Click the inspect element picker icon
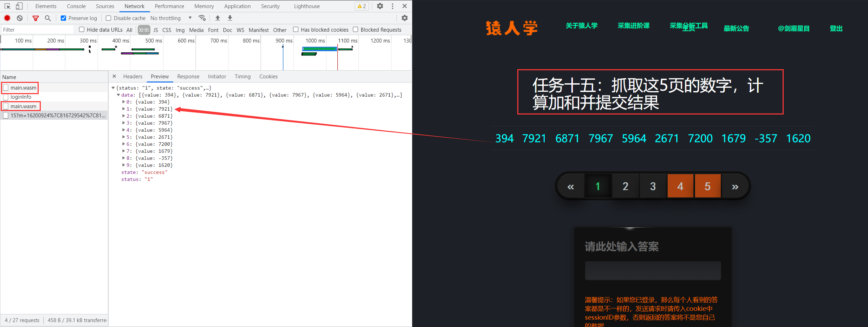 (x=7, y=6)
